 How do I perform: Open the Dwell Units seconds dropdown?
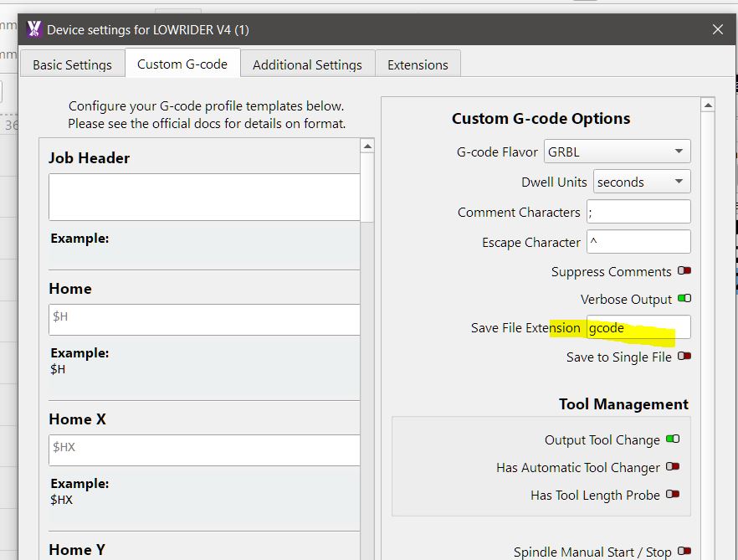click(x=642, y=182)
